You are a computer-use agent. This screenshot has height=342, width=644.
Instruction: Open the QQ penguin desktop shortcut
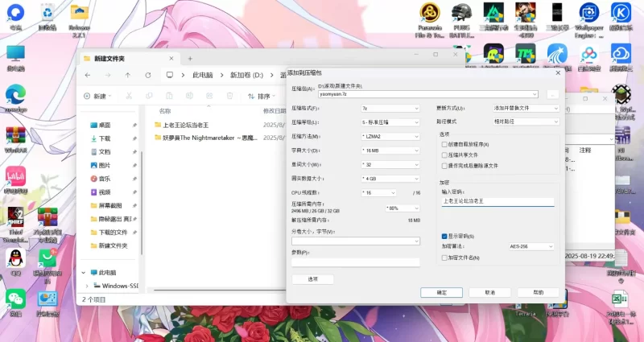(x=15, y=262)
